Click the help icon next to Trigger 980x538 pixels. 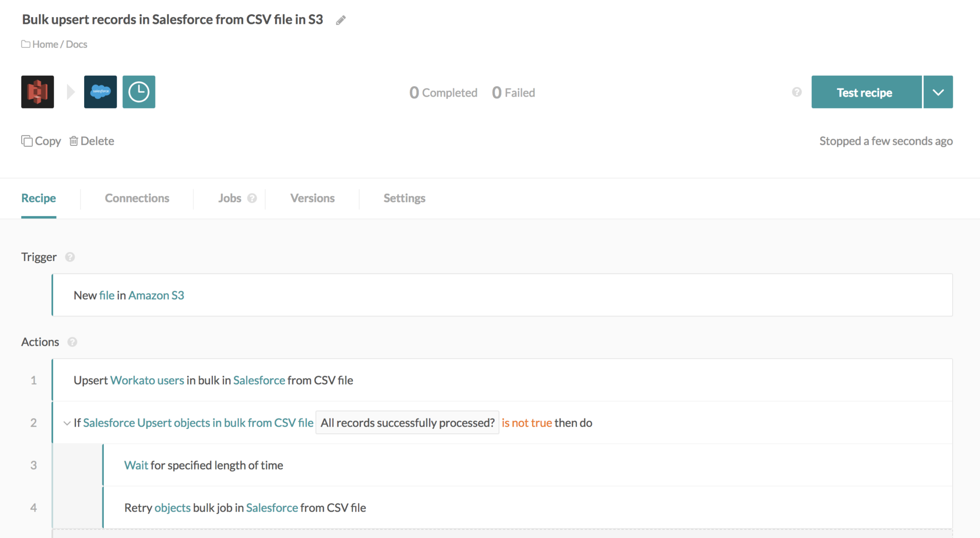pyautogui.click(x=70, y=257)
